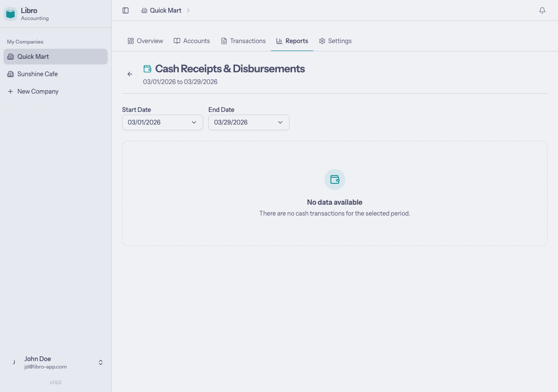
Task: Click the wallet icon in the empty state
Action: pos(334,179)
